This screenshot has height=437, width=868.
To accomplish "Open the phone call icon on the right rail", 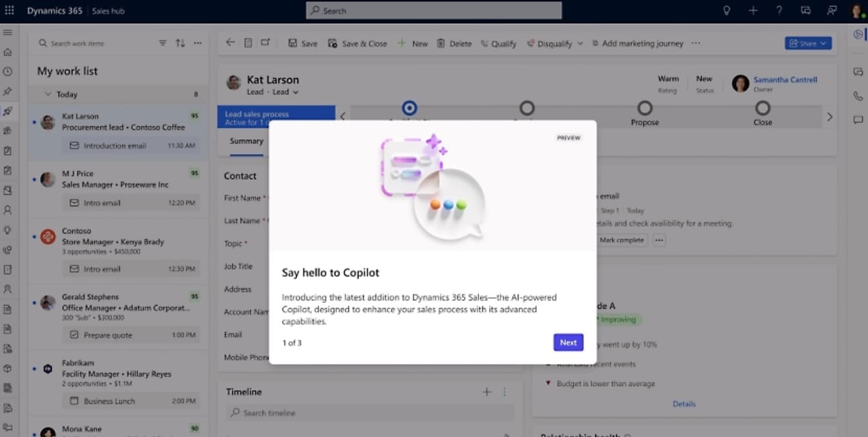I will 858,96.
